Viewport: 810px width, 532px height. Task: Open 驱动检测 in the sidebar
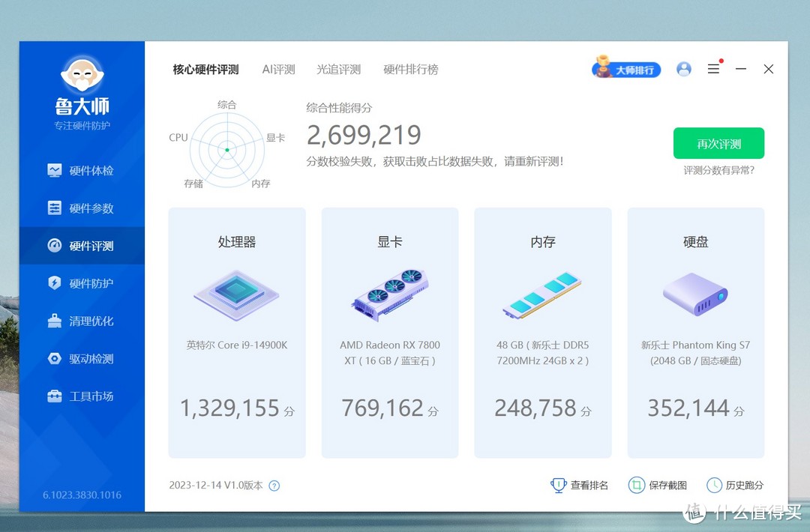tap(82, 359)
